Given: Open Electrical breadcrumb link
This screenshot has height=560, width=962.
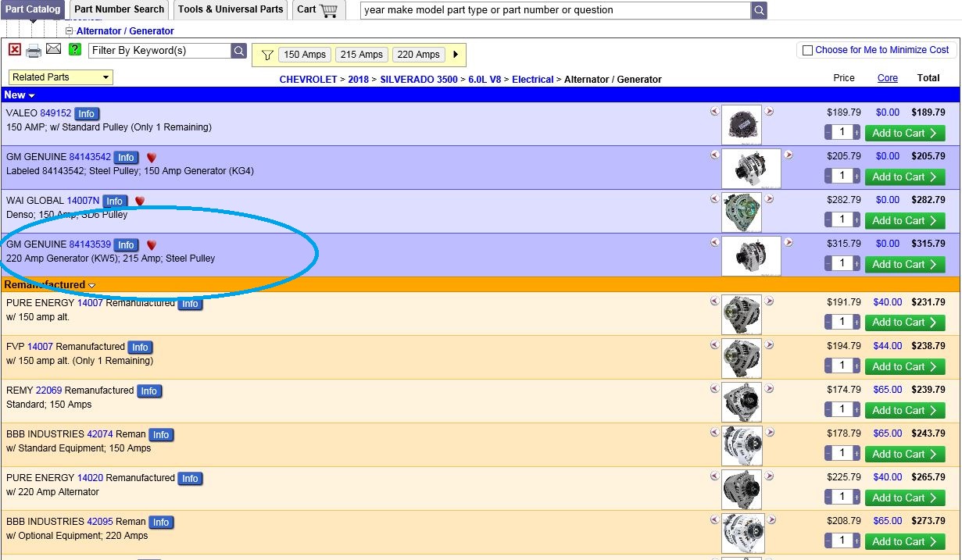Looking at the screenshot, I should pyautogui.click(x=533, y=80).
